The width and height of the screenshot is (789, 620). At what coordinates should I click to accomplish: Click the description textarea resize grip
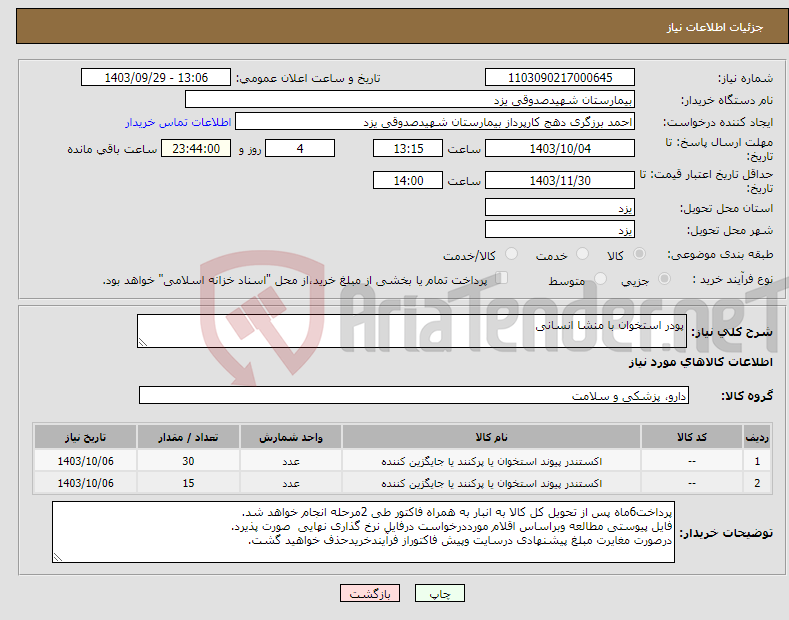pos(143,342)
